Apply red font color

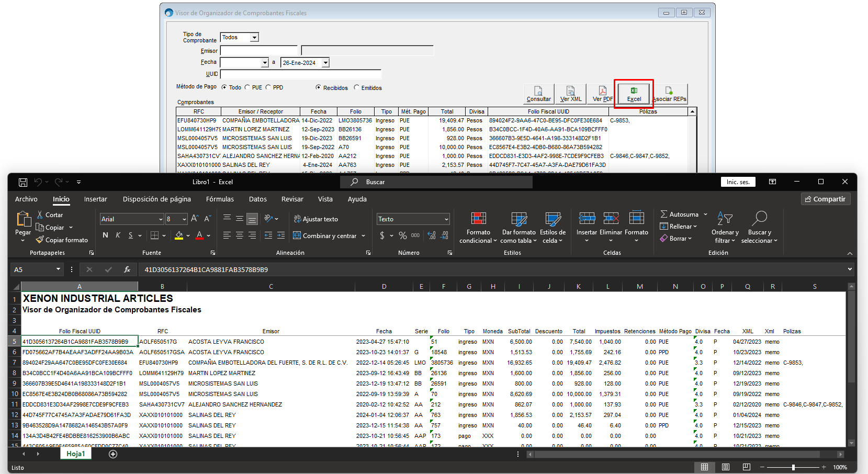coord(199,235)
